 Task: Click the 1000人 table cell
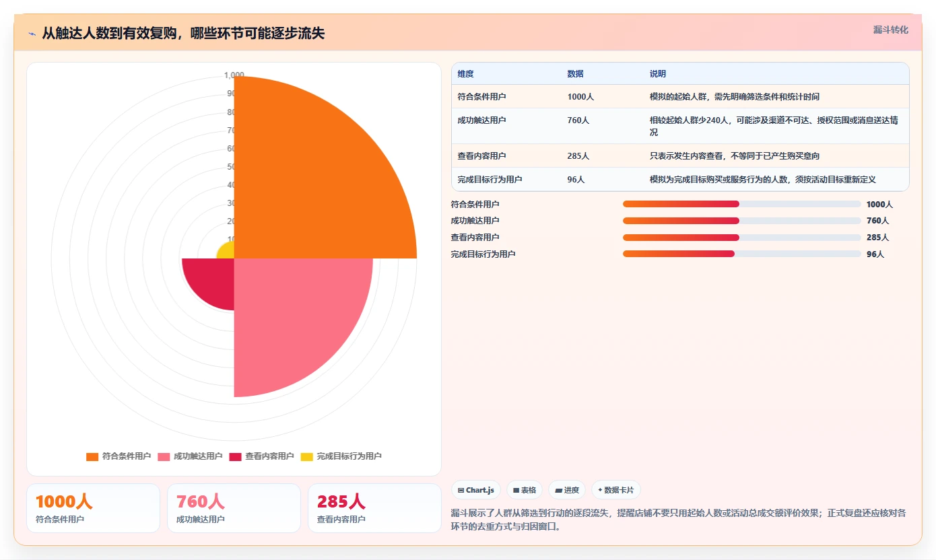tap(603, 97)
